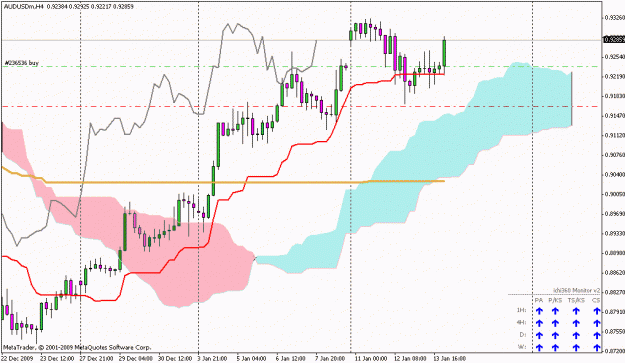Click the 3 Jan 21:00 time label
This screenshot has height=363, width=625.
pyautogui.click(x=212, y=359)
